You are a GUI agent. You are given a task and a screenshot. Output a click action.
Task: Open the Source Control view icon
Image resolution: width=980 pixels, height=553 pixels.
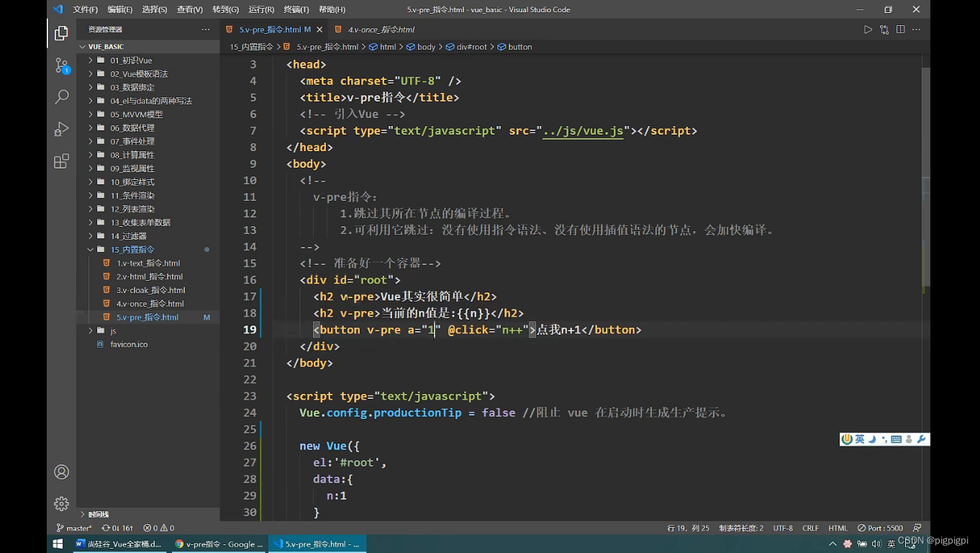(62, 66)
